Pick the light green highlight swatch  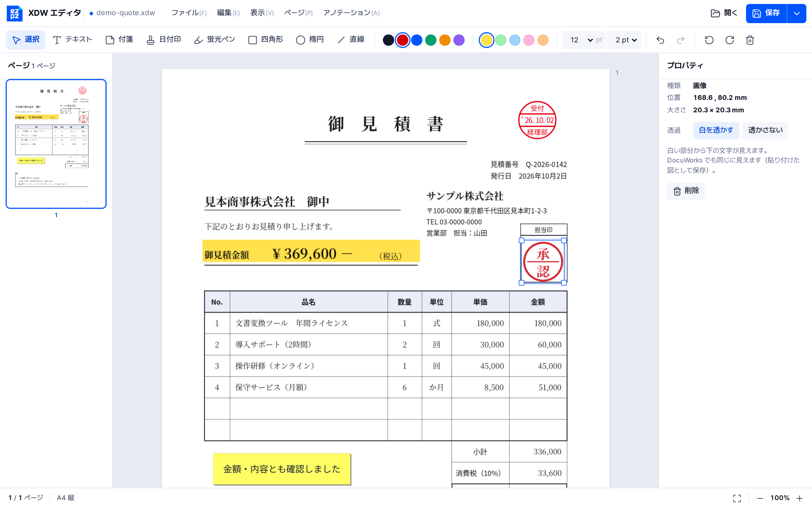[500, 40]
